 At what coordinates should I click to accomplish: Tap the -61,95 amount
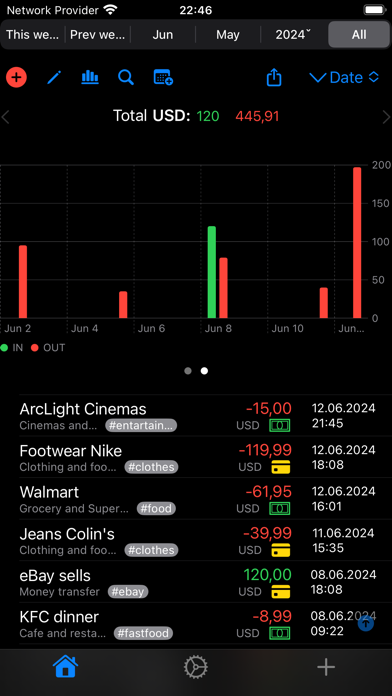coord(269,491)
